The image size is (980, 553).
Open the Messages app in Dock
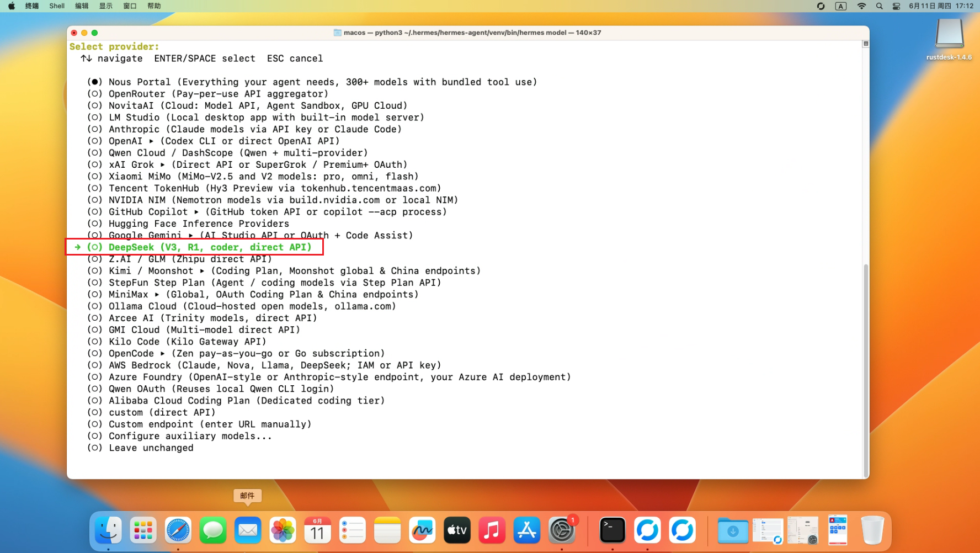(x=213, y=530)
